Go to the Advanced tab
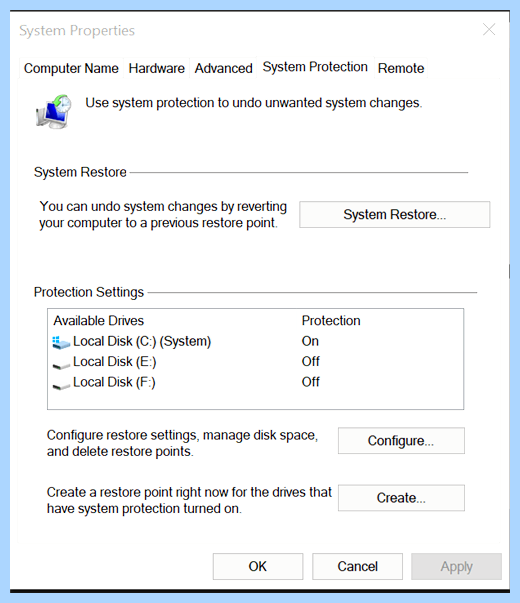The width and height of the screenshot is (520, 603). pyautogui.click(x=223, y=68)
